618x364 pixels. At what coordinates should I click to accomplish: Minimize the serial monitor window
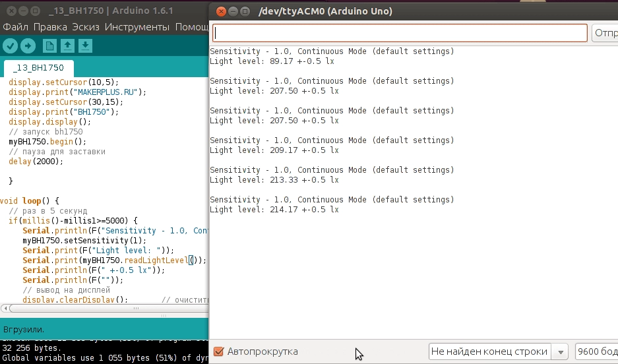pos(234,11)
